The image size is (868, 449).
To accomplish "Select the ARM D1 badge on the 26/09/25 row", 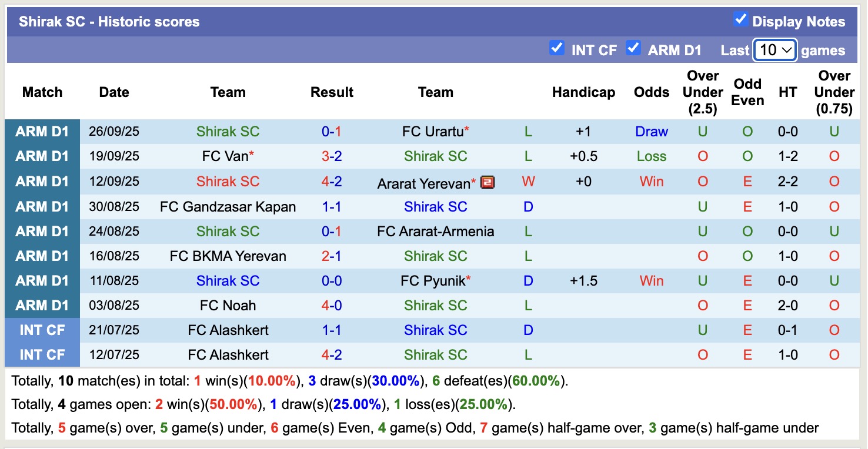I will pos(42,132).
